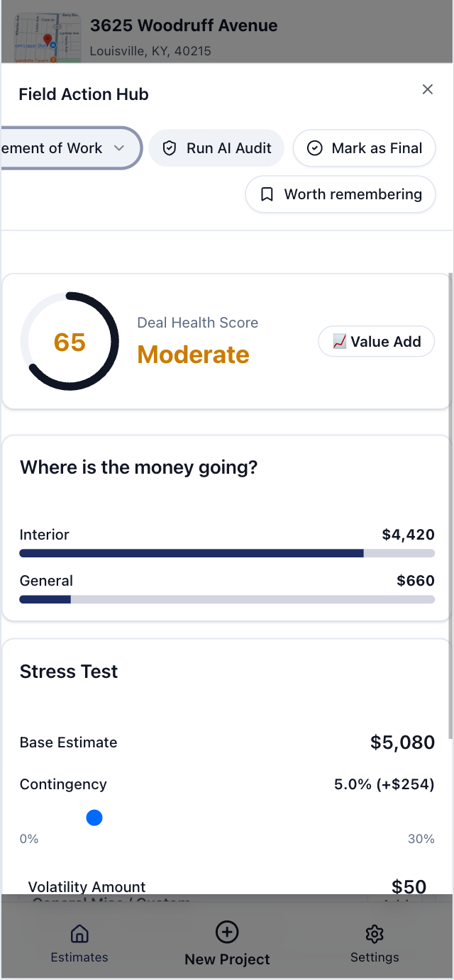Mark this estimate as Final

(364, 148)
